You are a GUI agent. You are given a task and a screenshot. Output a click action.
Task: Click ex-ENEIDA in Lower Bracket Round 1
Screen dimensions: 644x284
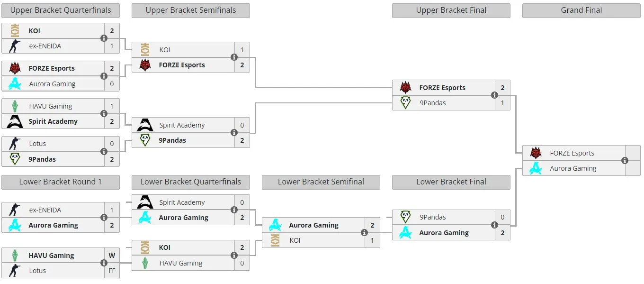pyautogui.click(x=45, y=210)
